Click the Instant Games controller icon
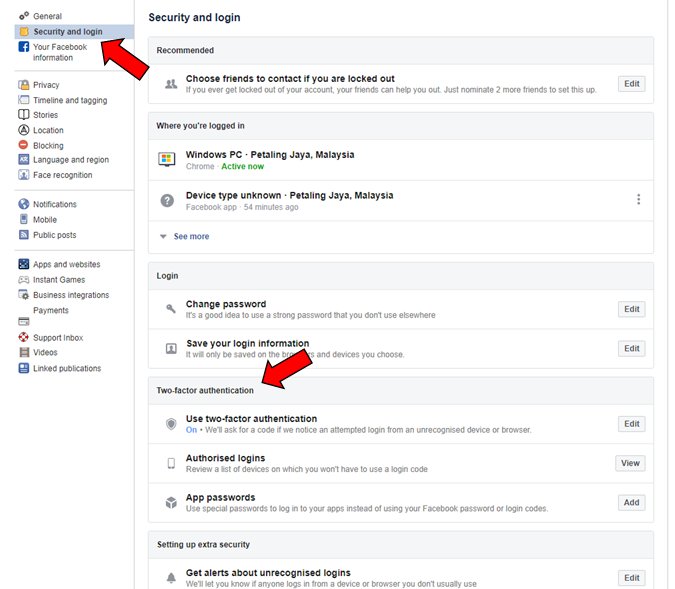675x589 pixels. [24, 279]
